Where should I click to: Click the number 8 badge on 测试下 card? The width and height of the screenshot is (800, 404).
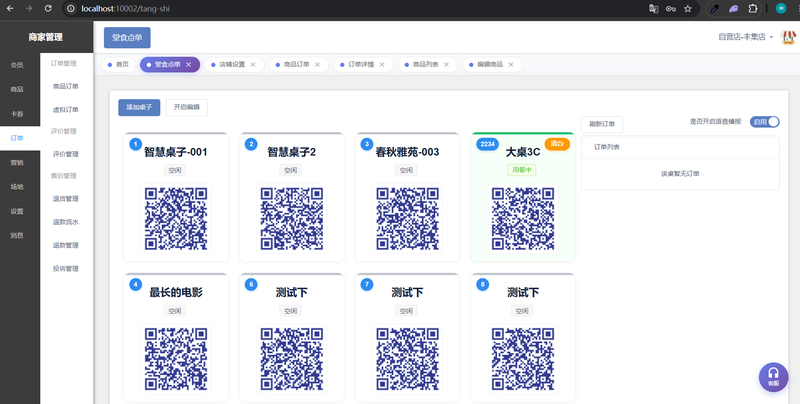click(x=482, y=285)
